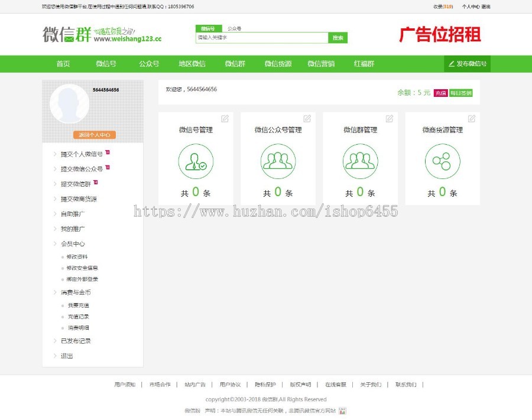Open 用户协议 footer link
Viewport: 532px width, 420px height.
230,385
